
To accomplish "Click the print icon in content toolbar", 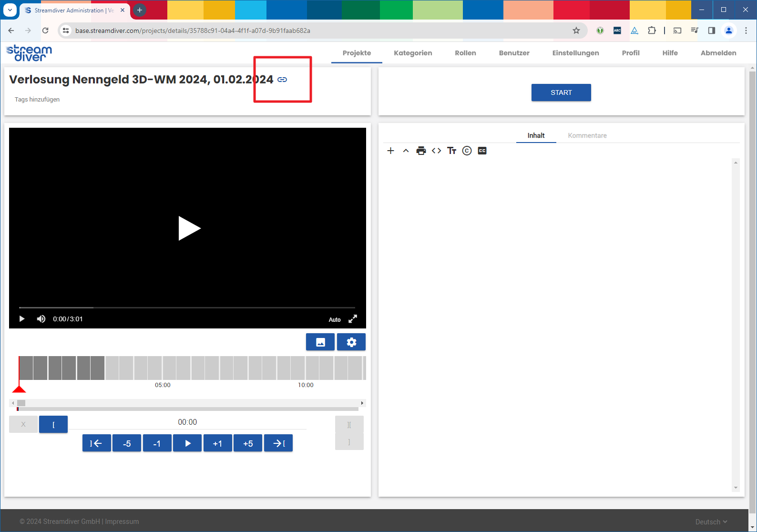I will click(x=421, y=151).
